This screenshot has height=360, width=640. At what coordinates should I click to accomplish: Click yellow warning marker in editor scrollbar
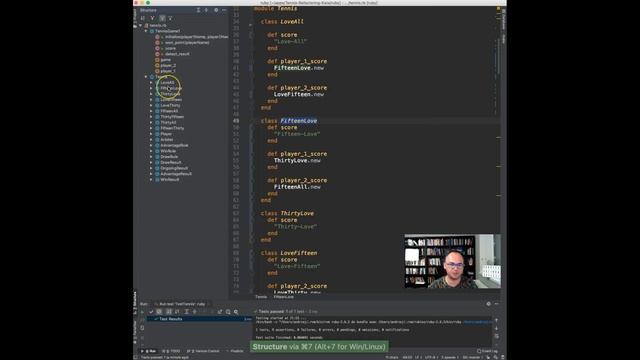498,8
